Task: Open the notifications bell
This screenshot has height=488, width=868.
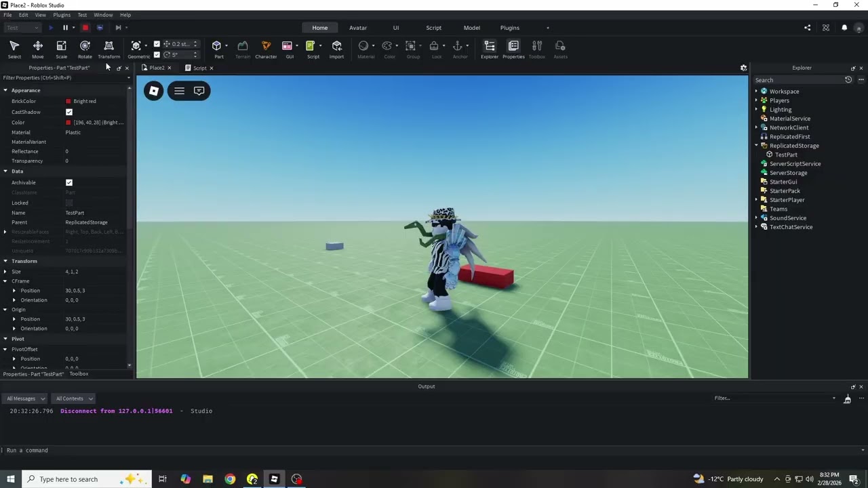Action: coord(844,28)
